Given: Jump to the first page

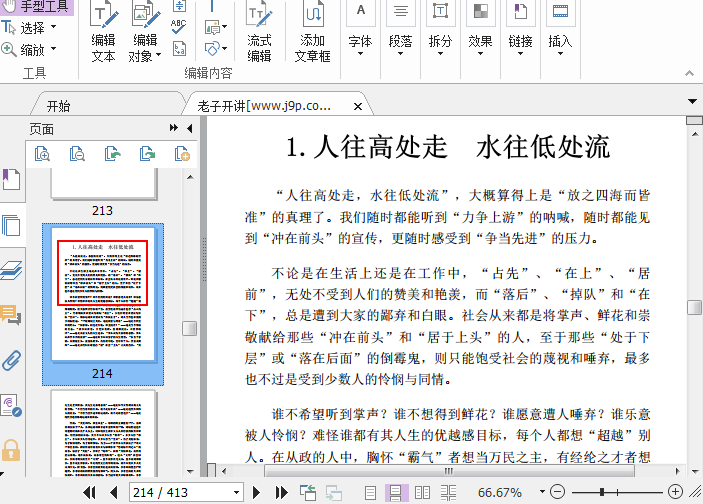Looking at the screenshot, I should pos(89,492).
